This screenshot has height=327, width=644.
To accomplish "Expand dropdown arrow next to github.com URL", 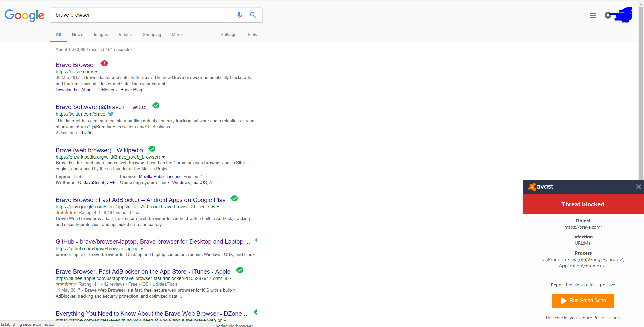I will (142, 249).
